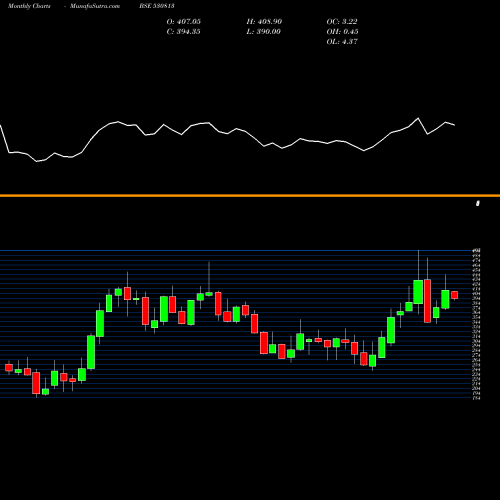
Task: Select the 'OL: 4.37' reading
Action: (342, 42)
